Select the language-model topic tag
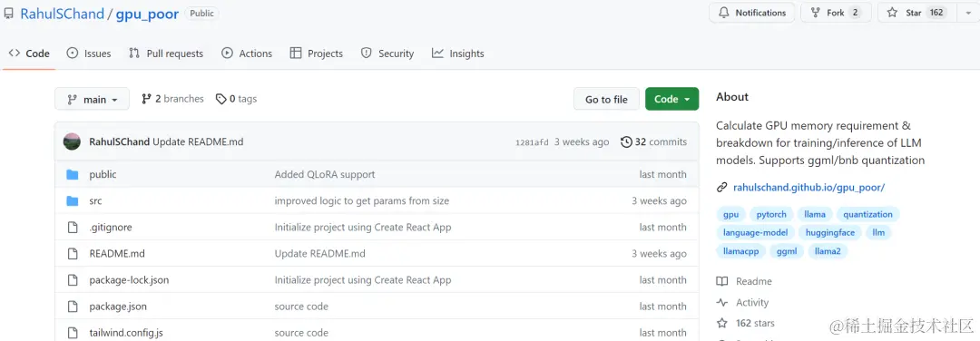 pyautogui.click(x=755, y=232)
